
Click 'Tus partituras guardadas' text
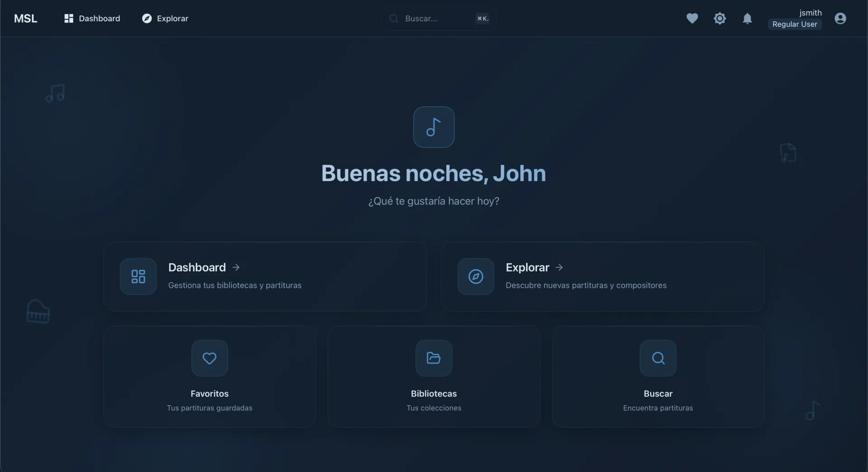coord(210,408)
